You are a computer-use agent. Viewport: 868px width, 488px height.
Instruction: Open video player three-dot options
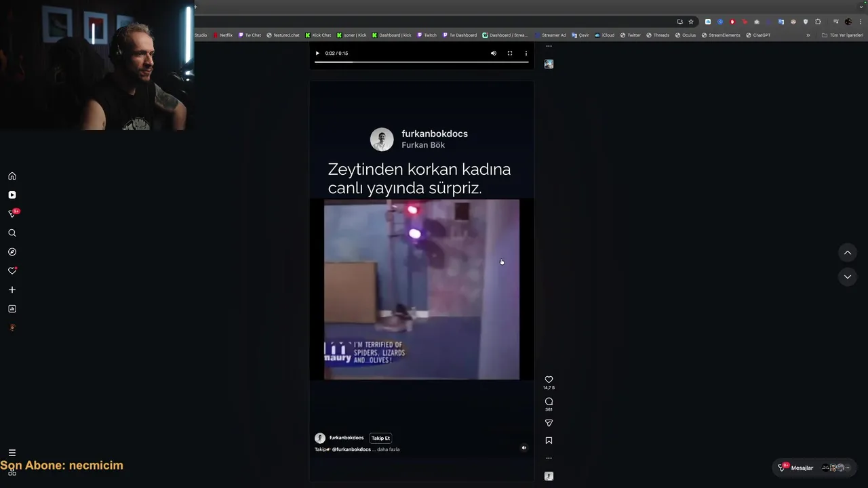[526, 53]
